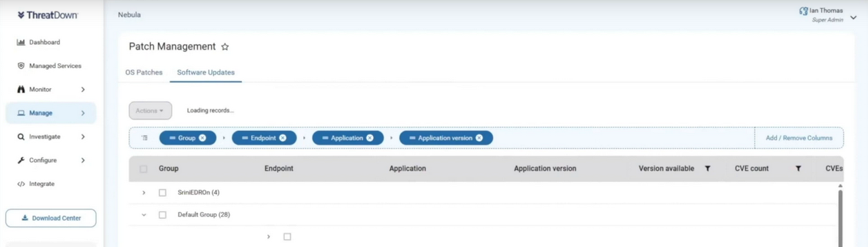Click the SriniEDROn (4) group label
868x247 pixels.
(199, 193)
